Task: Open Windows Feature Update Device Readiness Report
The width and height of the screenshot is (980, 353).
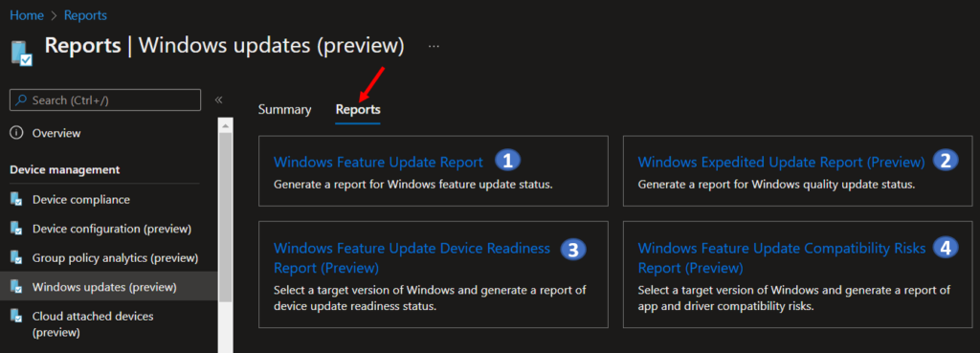Action: point(412,258)
